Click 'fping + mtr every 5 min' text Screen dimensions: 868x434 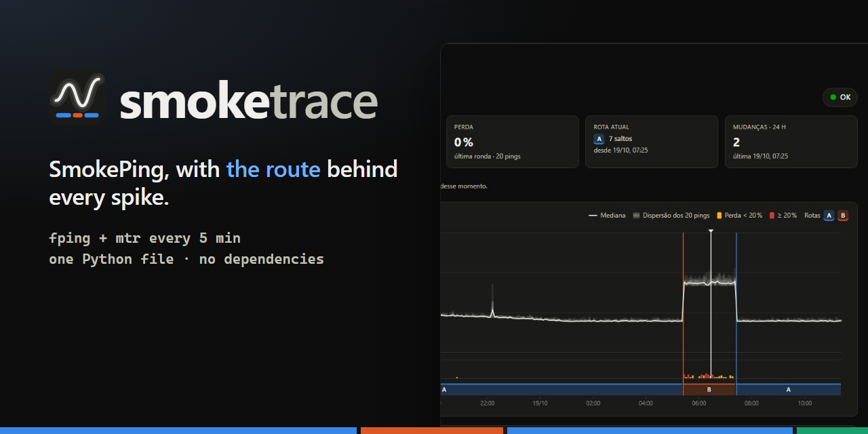point(144,239)
